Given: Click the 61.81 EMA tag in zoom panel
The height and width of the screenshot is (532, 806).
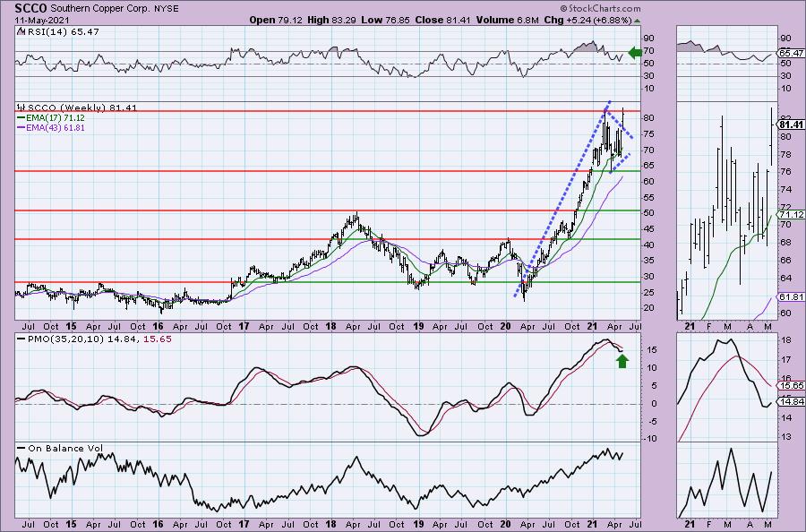Looking at the screenshot, I should pyautogui.click(x=792, y=297).
